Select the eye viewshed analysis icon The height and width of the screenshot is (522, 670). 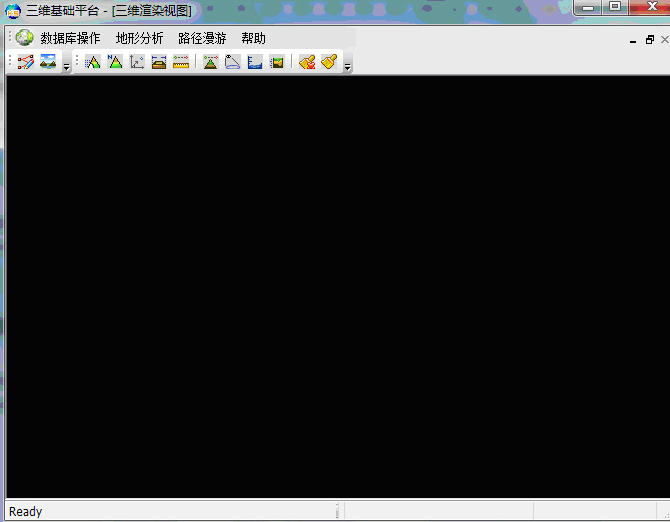coord(232,62)
